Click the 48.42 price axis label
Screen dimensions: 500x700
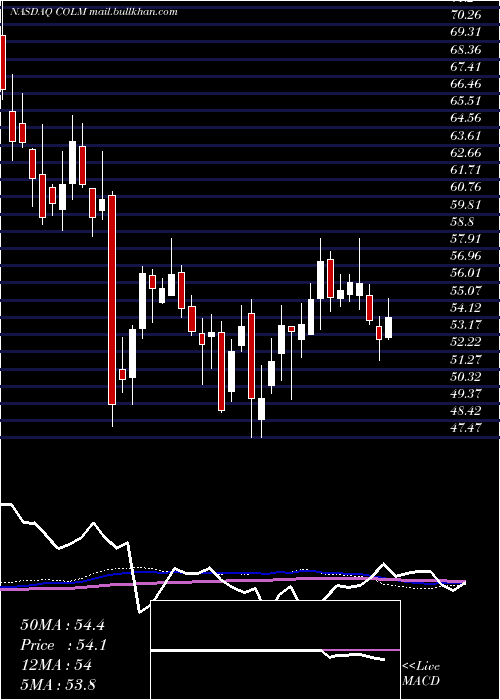point(466,411)
